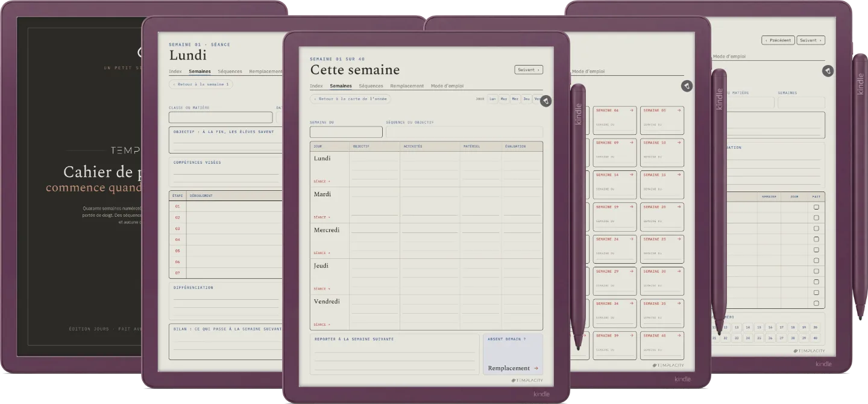
Task: Click the arrow icon in the Semaine 30 card
Action: point(679,272)
